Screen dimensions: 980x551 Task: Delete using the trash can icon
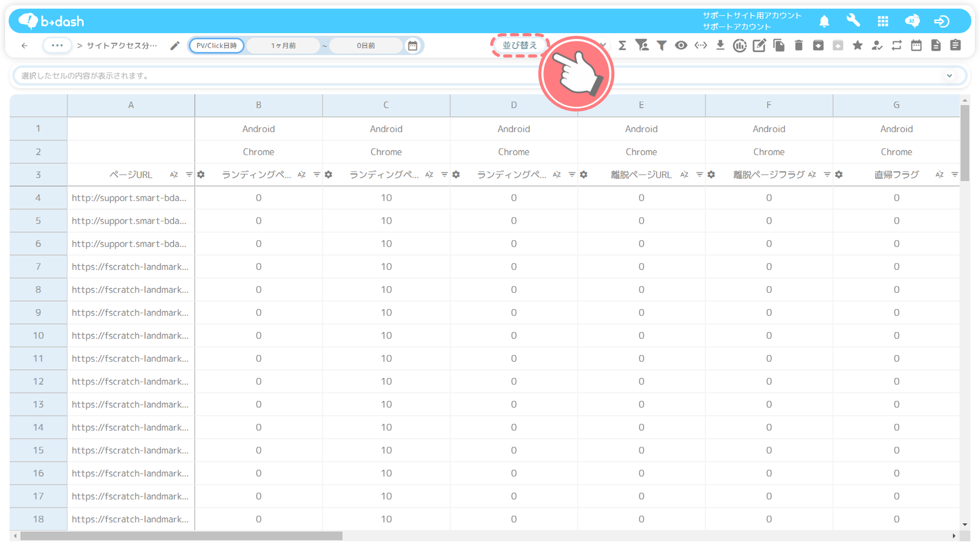tap(799, 46)
